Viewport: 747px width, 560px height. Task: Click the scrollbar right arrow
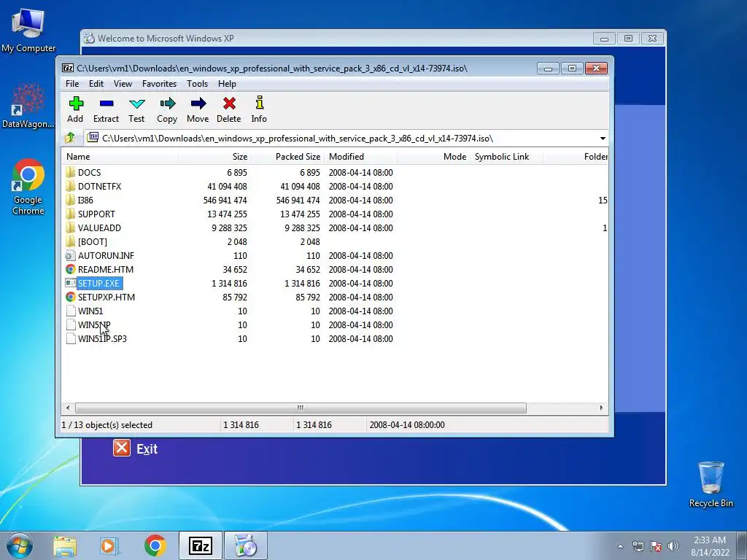(601, 408)
